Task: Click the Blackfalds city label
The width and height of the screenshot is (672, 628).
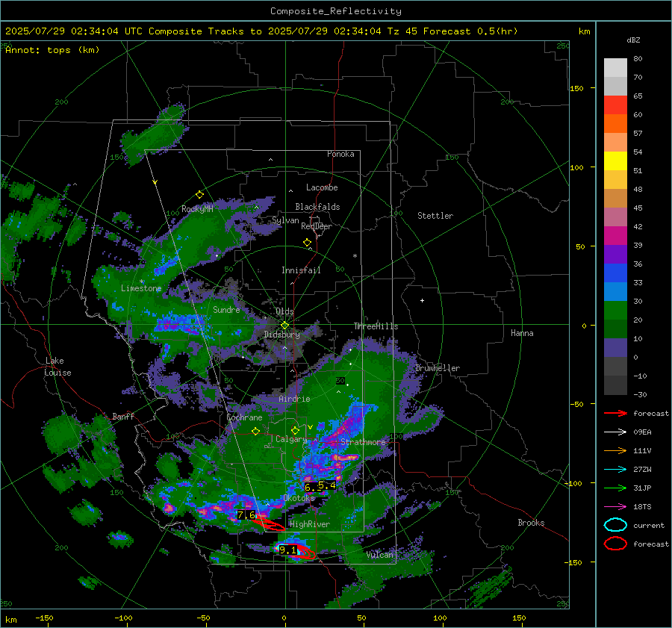Action: tap(317, 207)
